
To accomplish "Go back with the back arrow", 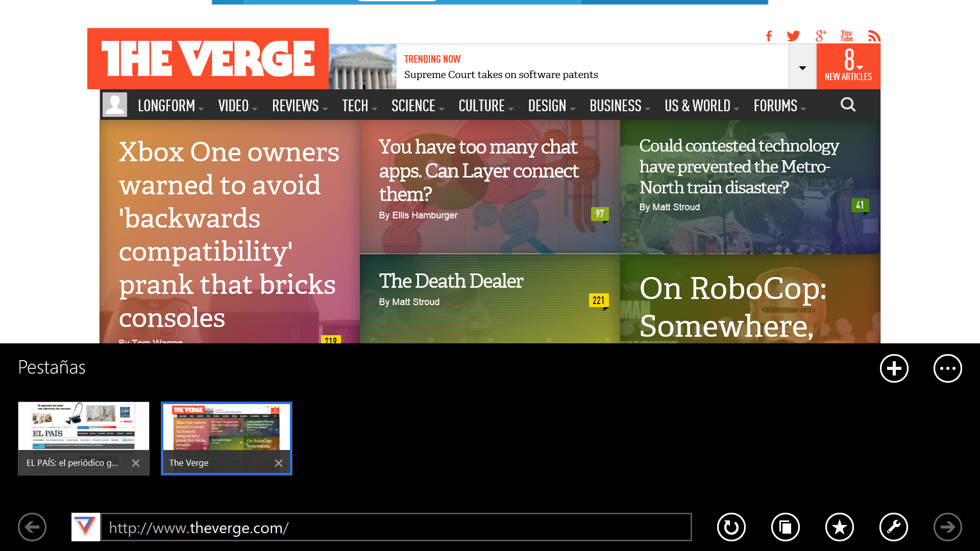I will (32, 527).
